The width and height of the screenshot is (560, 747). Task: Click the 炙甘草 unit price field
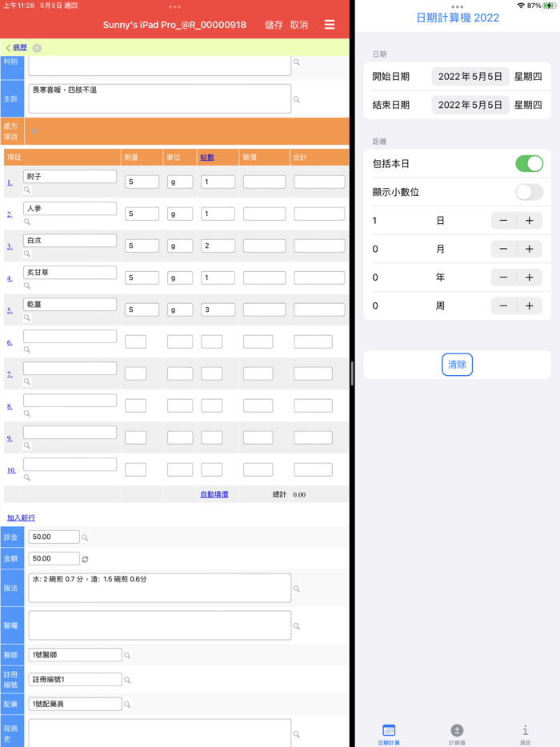point(265,278)
